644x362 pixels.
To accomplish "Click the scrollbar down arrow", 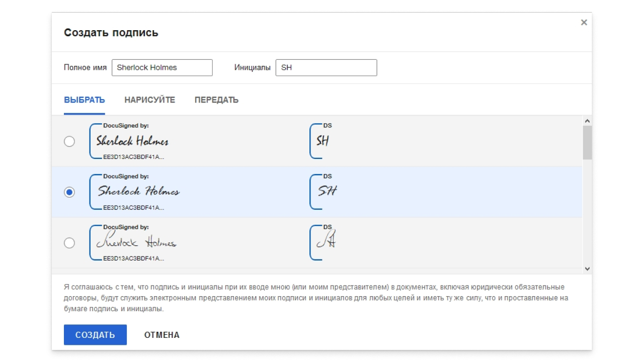I will click(587, 269).
